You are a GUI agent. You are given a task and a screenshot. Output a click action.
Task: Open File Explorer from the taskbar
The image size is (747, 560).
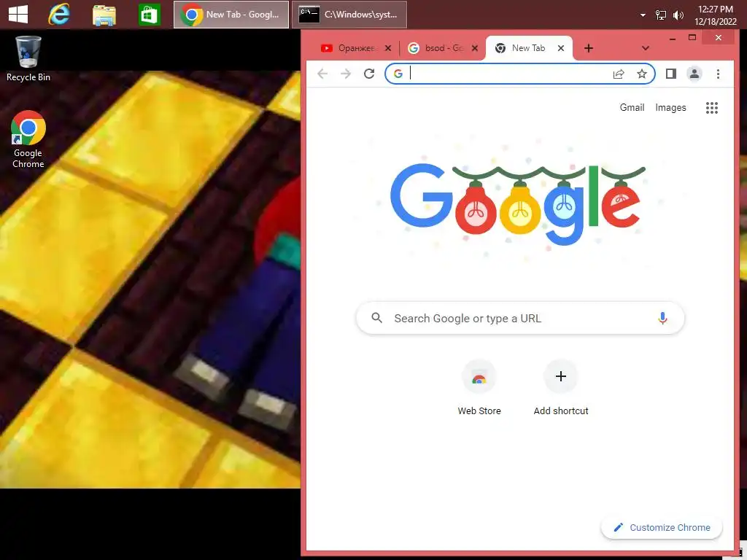pyautogui.click(x=104, y=15)
